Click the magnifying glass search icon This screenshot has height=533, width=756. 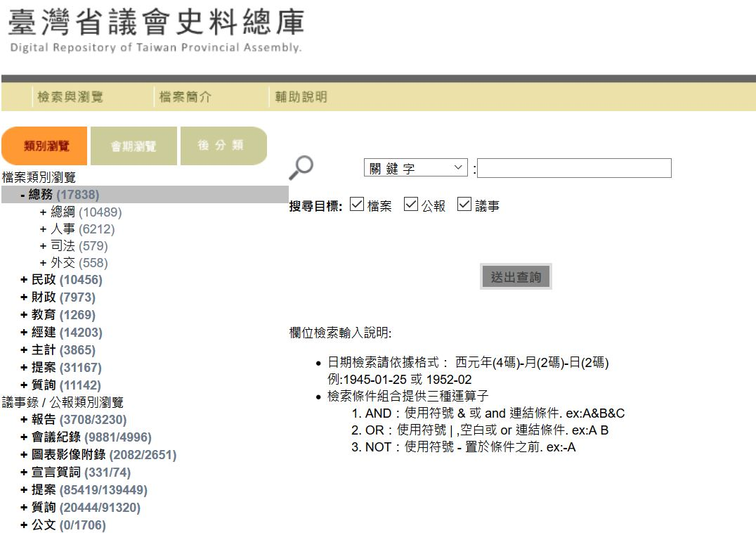(x=302, y=166)
